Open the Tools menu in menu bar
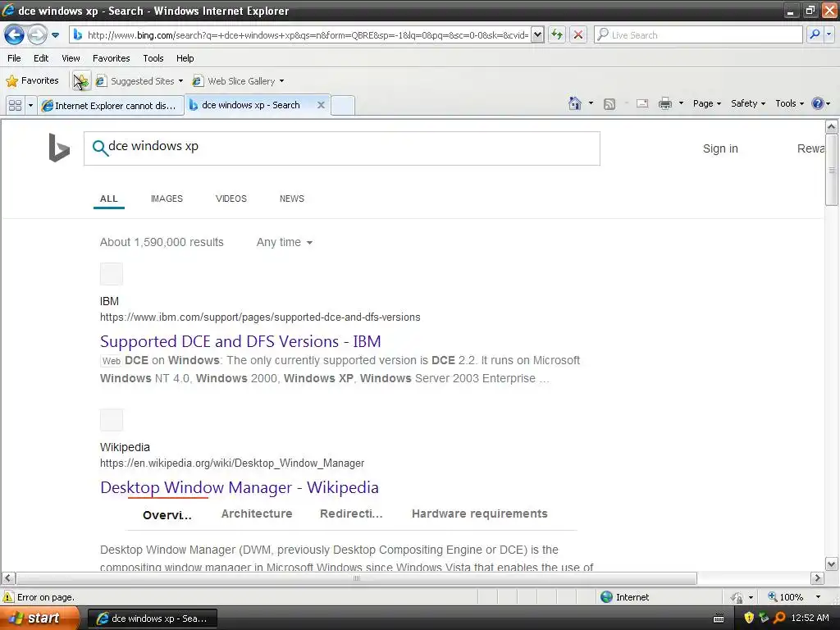This screenshot has width=840, height=630. coord(153,58)
